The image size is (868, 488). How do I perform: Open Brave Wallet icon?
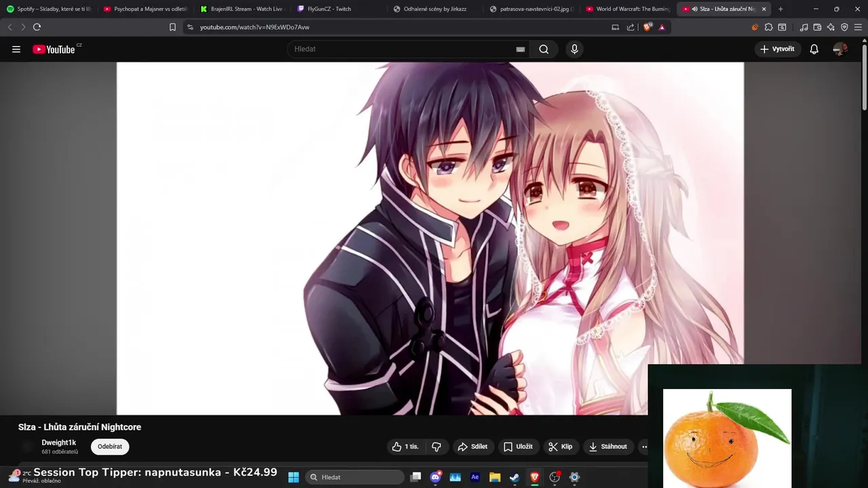pyautogui.click(x=817, y=27)
